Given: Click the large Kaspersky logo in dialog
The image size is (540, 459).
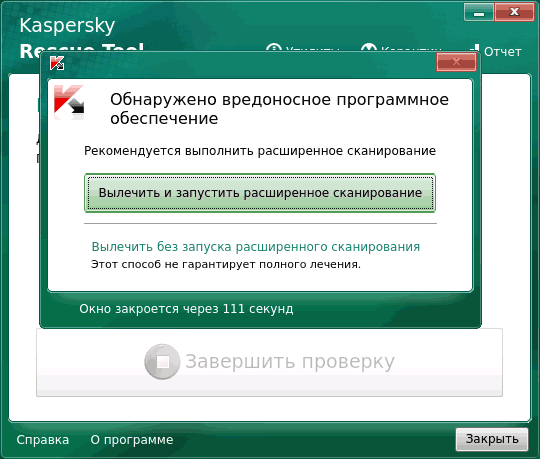Looking at the screenshot, I should tap(69, 102).
